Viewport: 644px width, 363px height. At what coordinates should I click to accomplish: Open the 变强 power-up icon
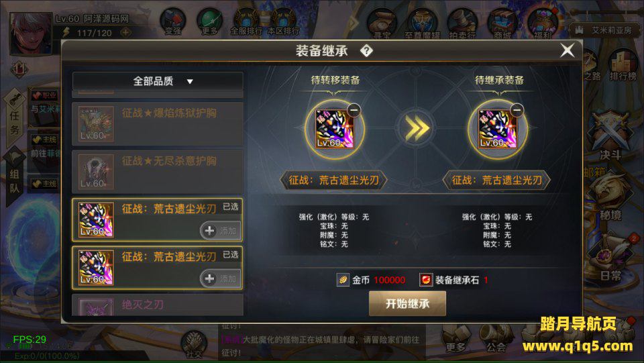pyautogui.click(x=173, y=21)
